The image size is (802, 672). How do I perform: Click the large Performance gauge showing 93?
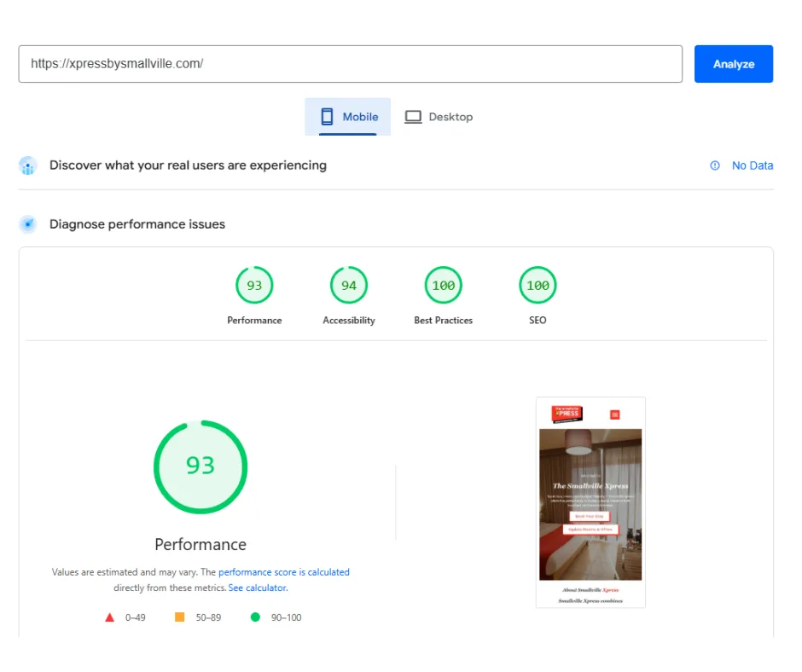200,466
